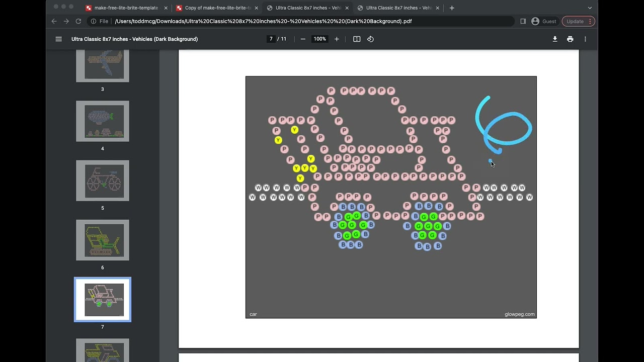Open Chrome's three-dot menu
644x362 pixels.
click(x=590, y=21)
